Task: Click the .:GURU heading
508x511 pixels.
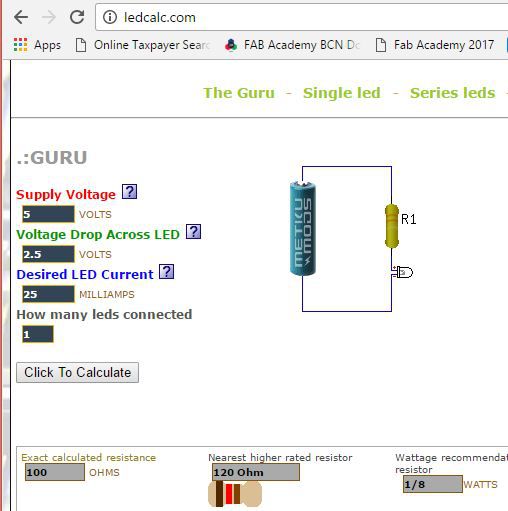Action: tap(52, 158)
